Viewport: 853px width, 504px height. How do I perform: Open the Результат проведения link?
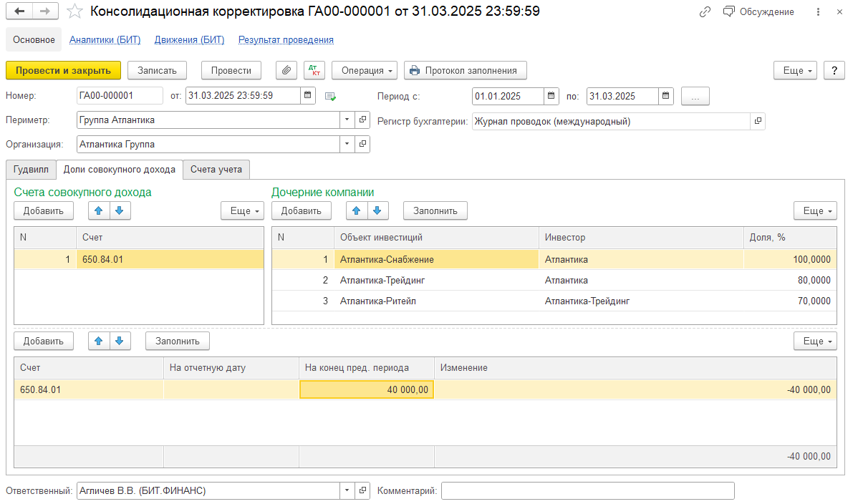[x=286, y=40]
